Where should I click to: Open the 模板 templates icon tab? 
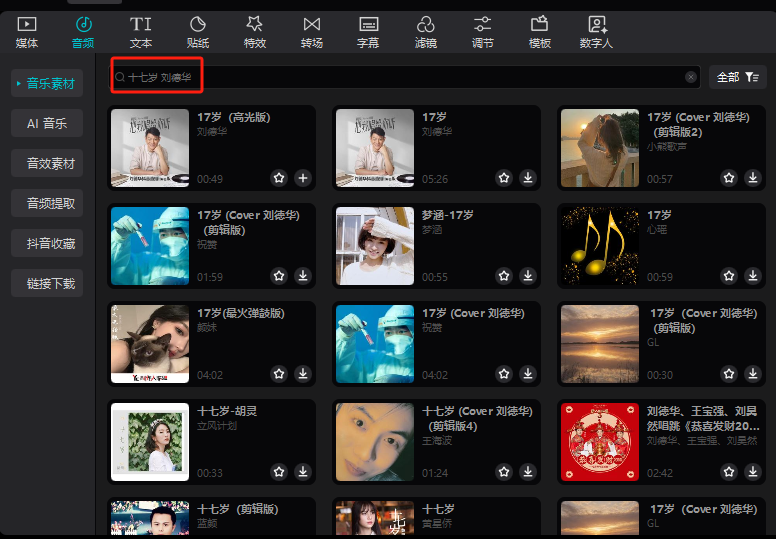click(x=539, y=32)
